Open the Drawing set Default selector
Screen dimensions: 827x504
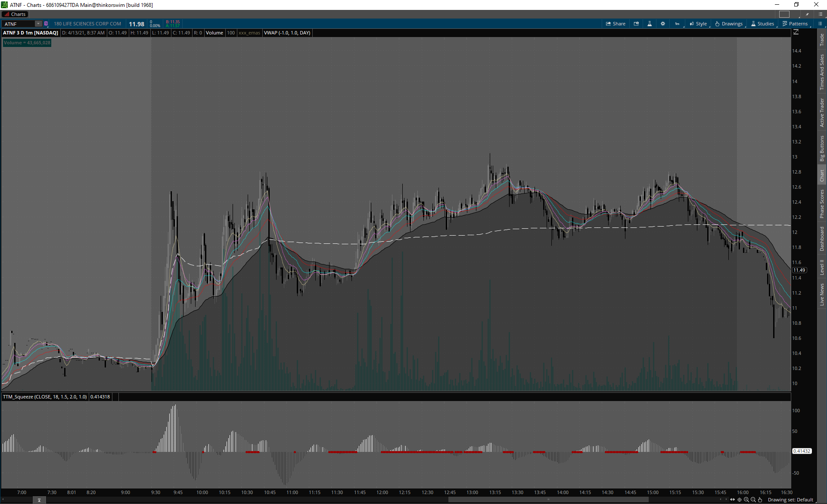790,500
